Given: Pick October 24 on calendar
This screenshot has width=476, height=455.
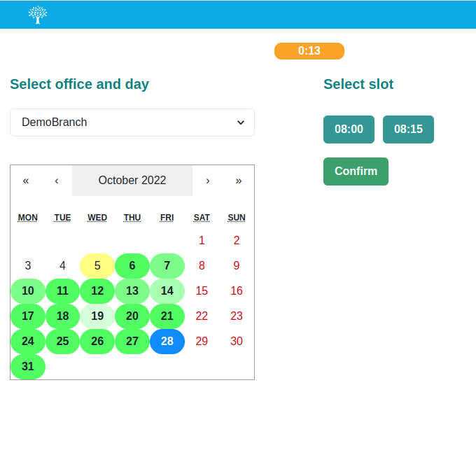Looking at the screenshot, I should point(28,341).
